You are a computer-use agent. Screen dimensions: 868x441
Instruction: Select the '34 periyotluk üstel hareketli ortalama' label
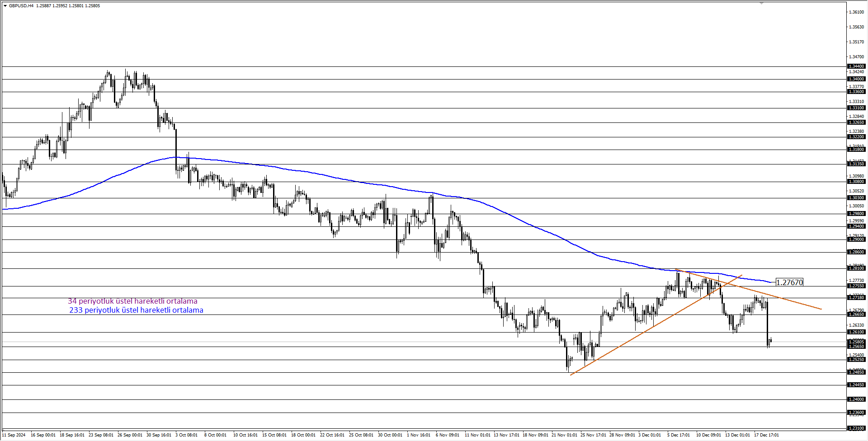point(132,301)
